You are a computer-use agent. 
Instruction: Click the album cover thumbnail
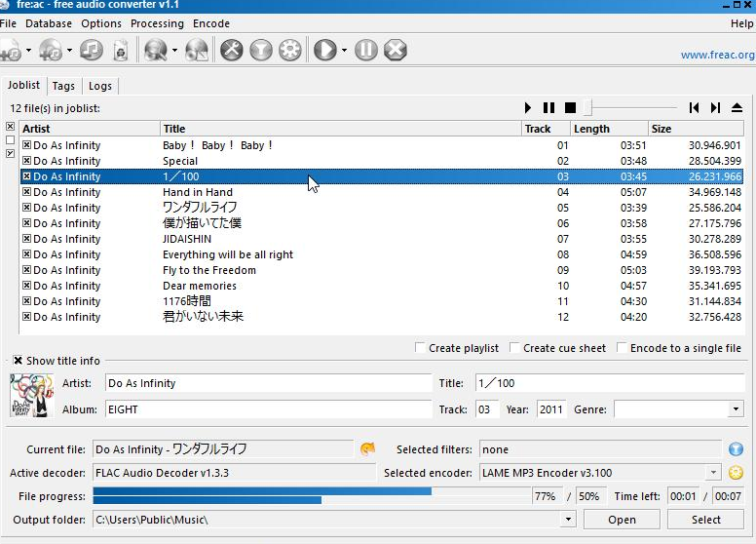tap(31, 396)
